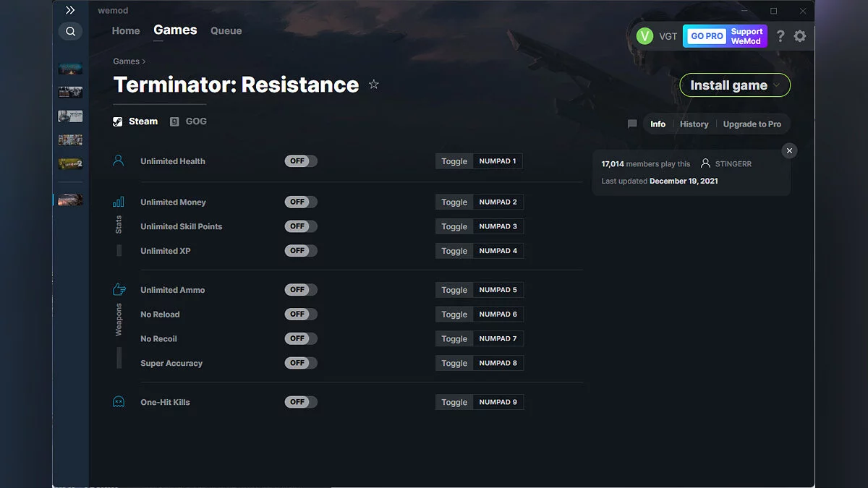Click the STINGERR creator link

click(732, 163)
